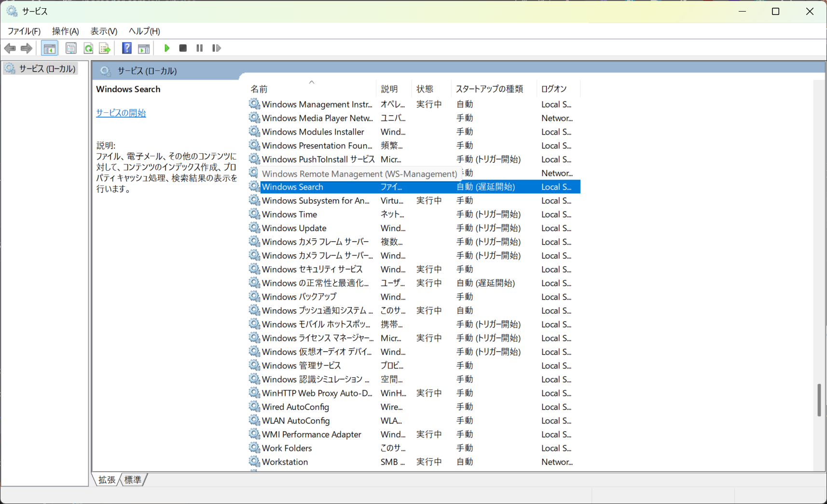Click the Stop service toolbar icon
Viewport: 827px width, 504px height.
coord(183,48)
